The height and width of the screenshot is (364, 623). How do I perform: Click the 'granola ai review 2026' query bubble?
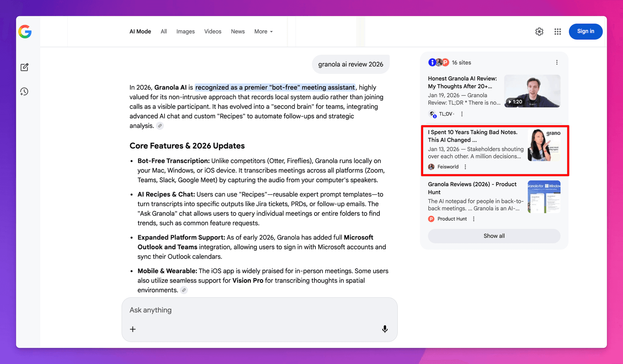pyautogui.click(x=351, y=64)
